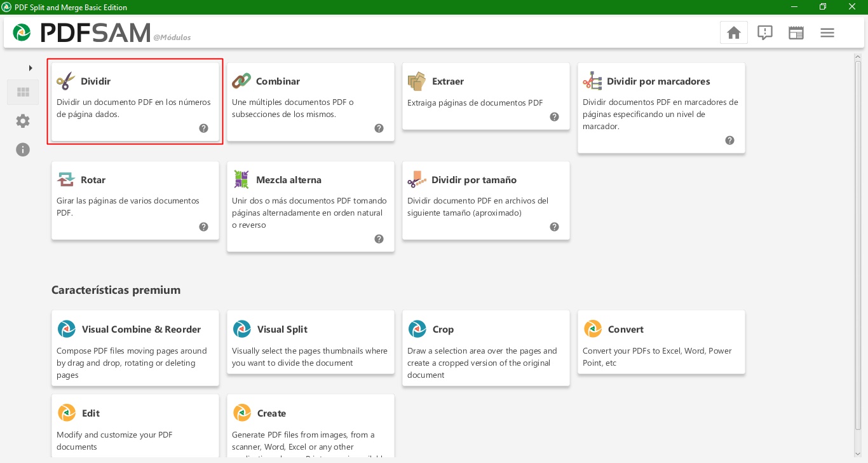Select the Combinar module title
The width and height of the screenshot is (868, 463).
pos(278,81)
